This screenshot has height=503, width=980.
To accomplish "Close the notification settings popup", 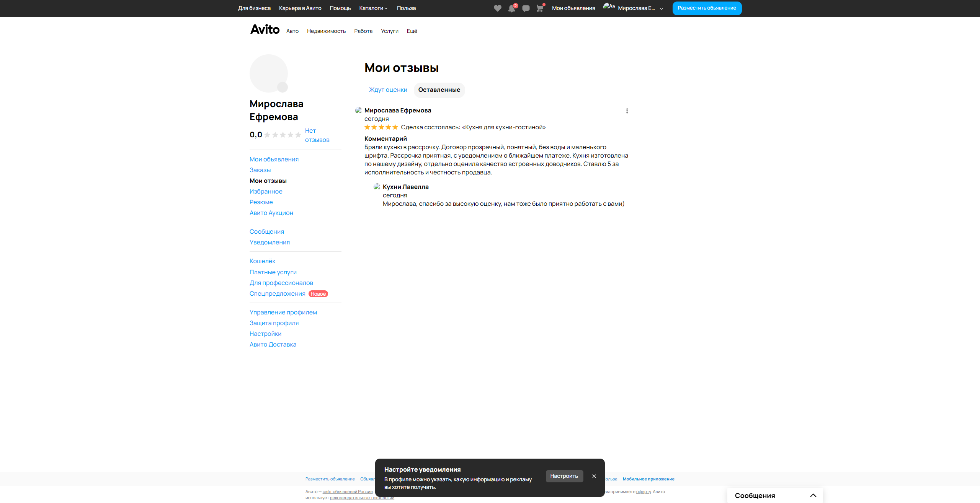I will 594,476.
